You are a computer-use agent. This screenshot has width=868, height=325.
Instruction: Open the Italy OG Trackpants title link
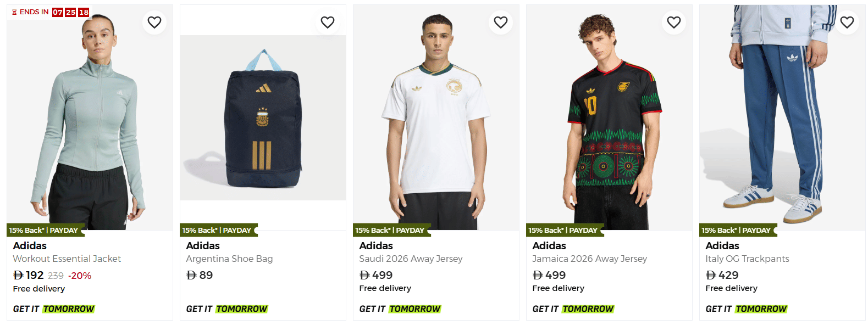tap(747, 259)
